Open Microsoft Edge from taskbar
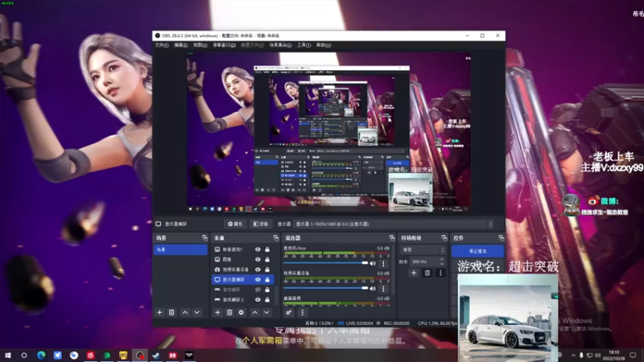The height and width of the screenshot is (362, 644). pyautogui.click(x=41, y=356)
